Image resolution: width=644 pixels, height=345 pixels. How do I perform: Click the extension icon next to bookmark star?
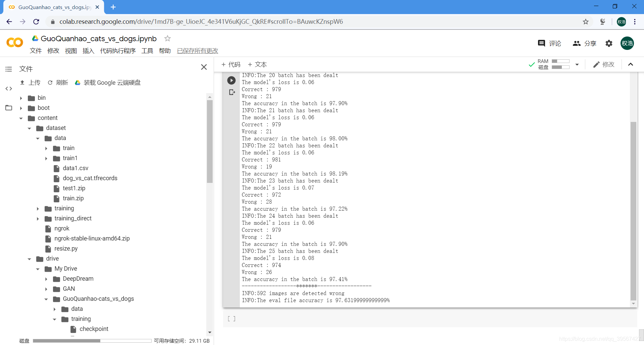click(x=603, y=22)
